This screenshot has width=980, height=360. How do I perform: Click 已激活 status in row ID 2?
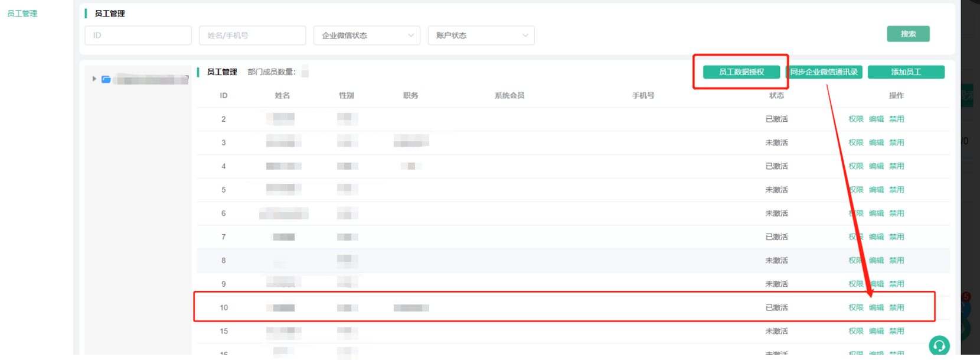(x=777, y=119)
